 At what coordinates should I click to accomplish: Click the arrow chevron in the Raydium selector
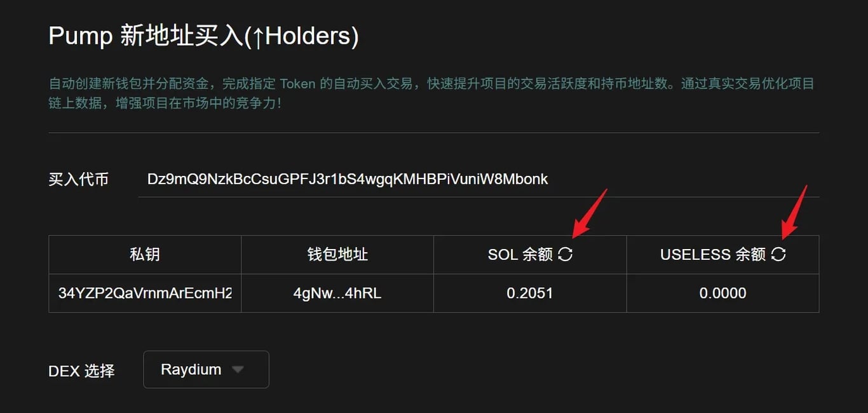tap(238, 369)
